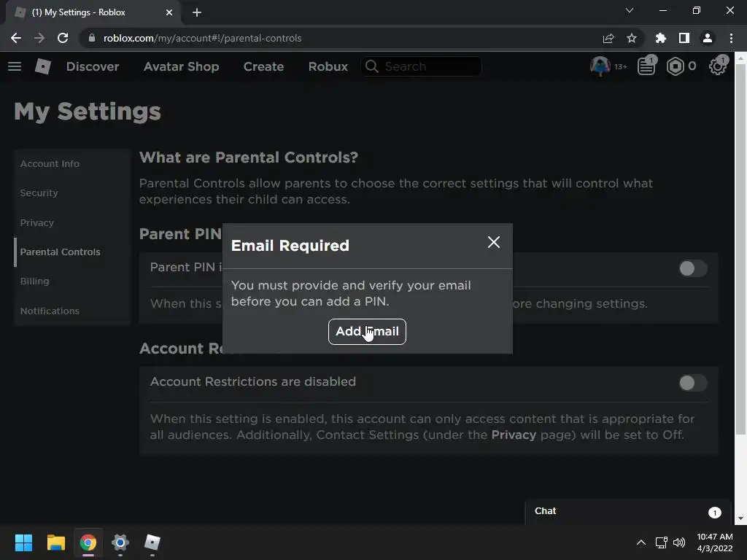Toggle Chrome side panel icon

(684, 38)
